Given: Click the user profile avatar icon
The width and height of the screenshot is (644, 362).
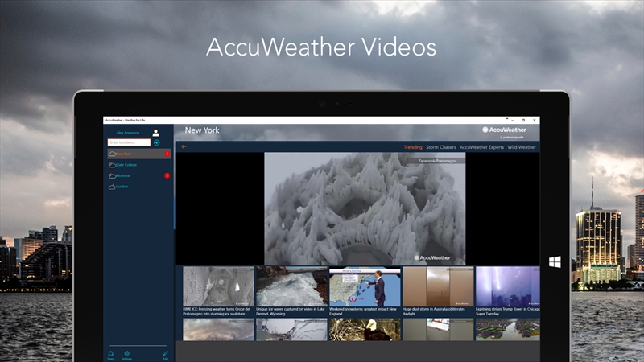Looking at the screenshot, I should (155, 133).
